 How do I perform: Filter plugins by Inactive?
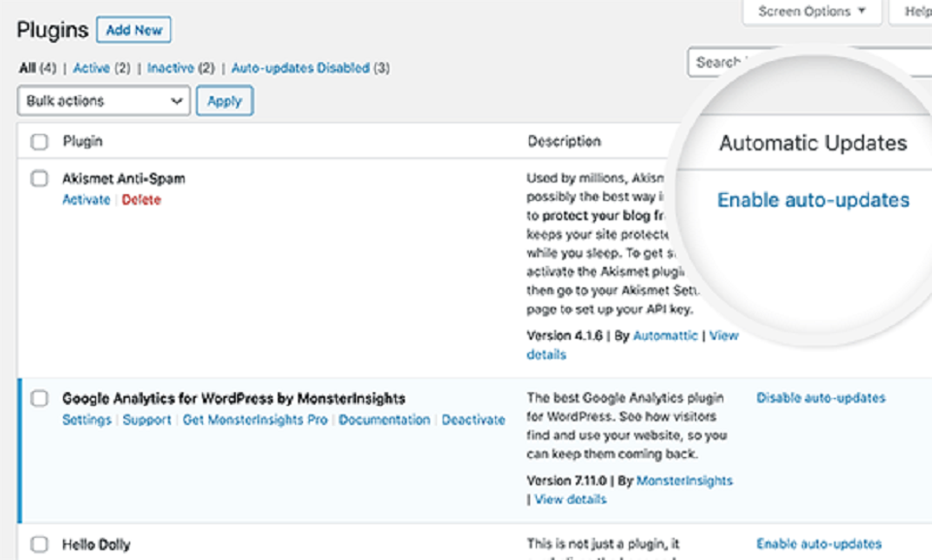click(x=171, y=68)
